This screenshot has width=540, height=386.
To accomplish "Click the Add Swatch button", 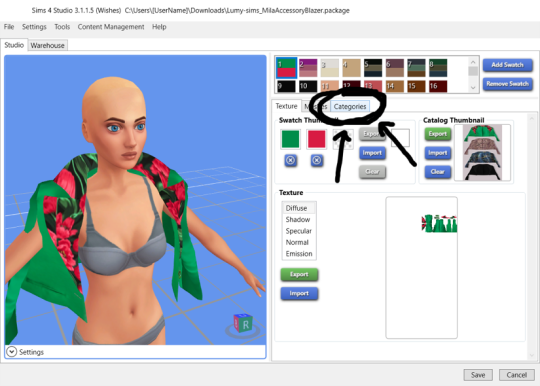I will pyautogui.click(x=508, y=65).
